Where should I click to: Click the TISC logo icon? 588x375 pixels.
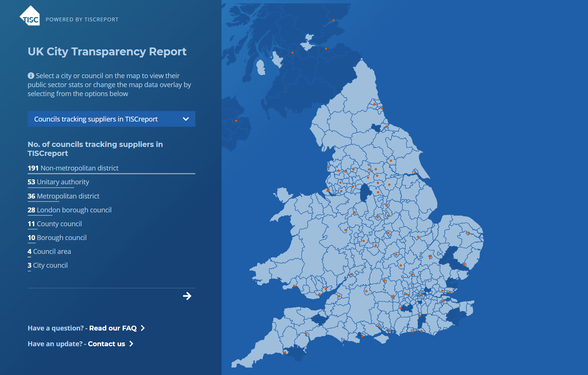coord(30,16)
